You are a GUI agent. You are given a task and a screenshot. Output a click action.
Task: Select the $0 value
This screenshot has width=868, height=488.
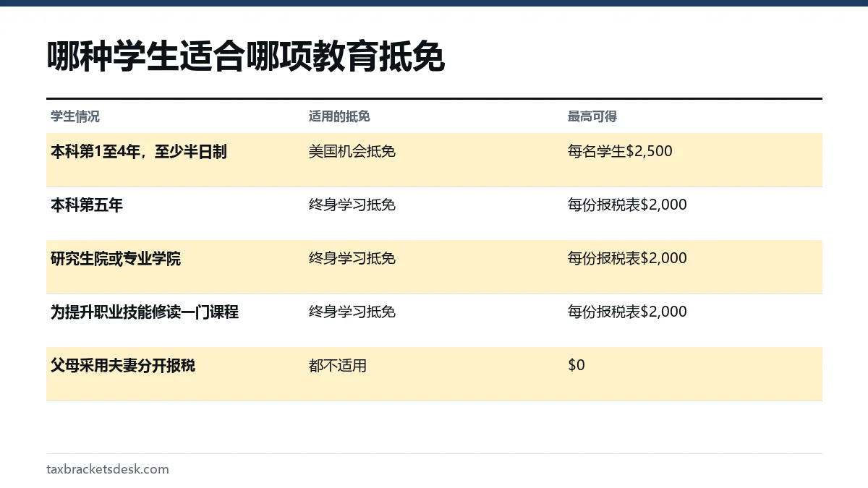(576, 366)
